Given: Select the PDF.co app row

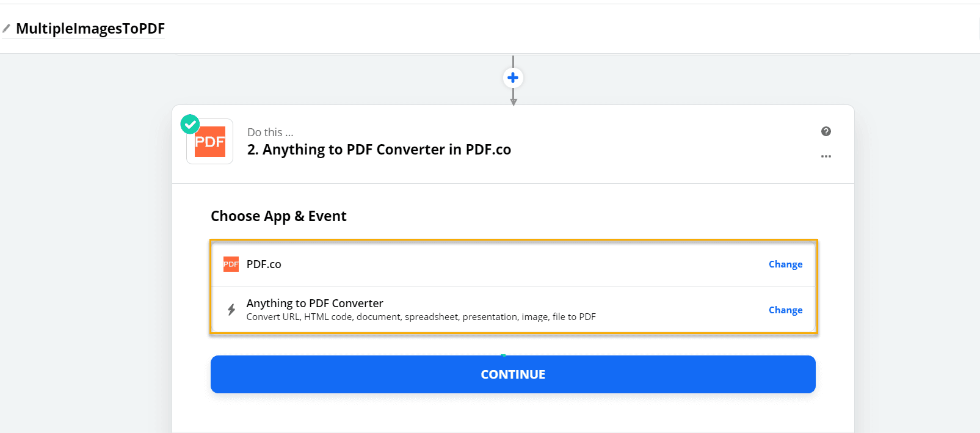Looking at the screenshot, I should (427, 264).
